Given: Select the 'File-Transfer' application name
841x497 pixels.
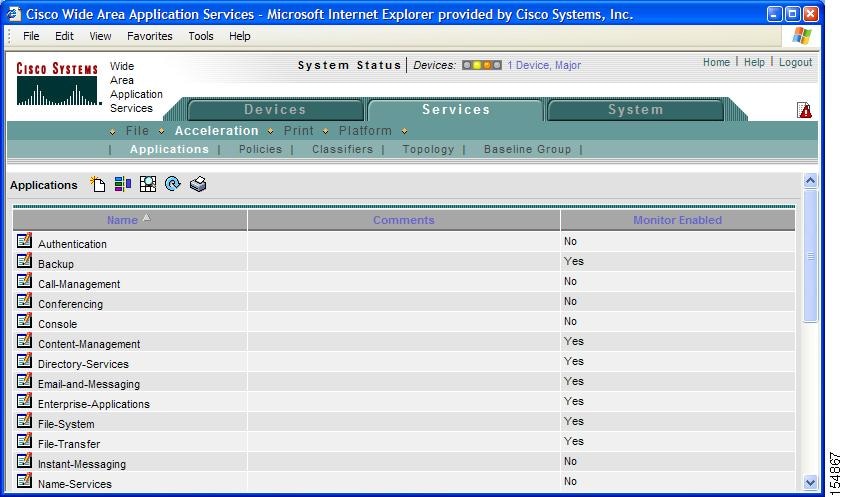Looking at the screenshot, I should click(x=69, y=444).
